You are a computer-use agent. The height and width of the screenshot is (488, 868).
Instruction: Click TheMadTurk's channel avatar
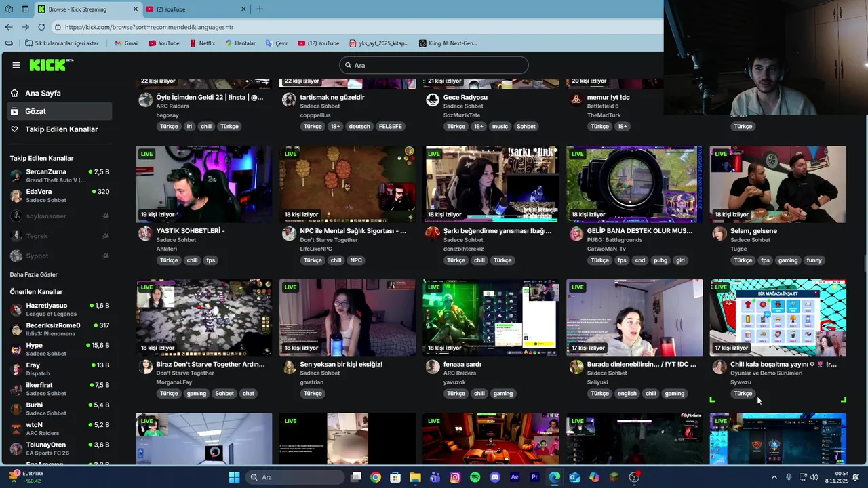pos(576,100)
